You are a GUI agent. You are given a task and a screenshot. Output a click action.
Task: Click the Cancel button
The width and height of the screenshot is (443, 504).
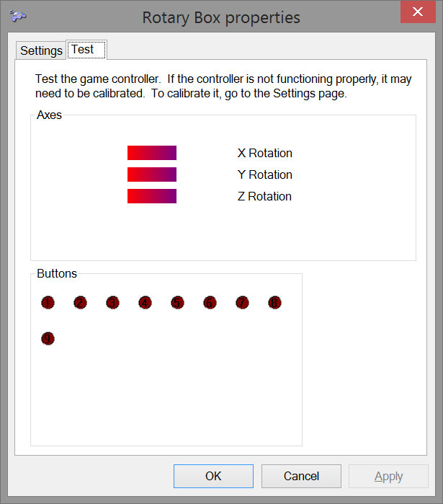[301, 476]
